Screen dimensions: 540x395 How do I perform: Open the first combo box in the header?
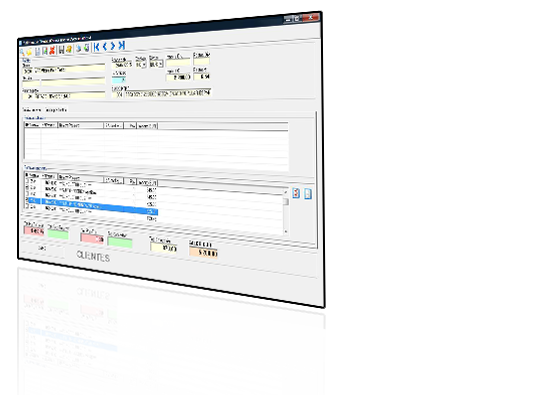[x=141, y=64]
